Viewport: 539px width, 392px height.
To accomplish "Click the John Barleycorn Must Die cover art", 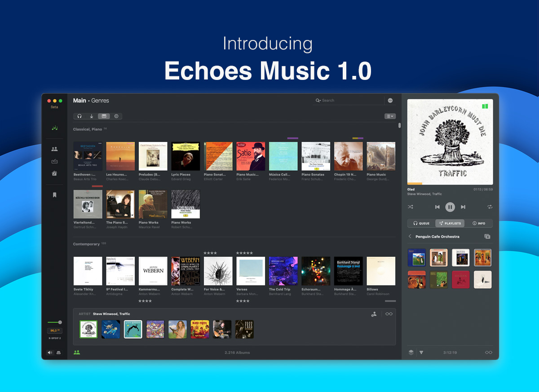I will point(450,142).
